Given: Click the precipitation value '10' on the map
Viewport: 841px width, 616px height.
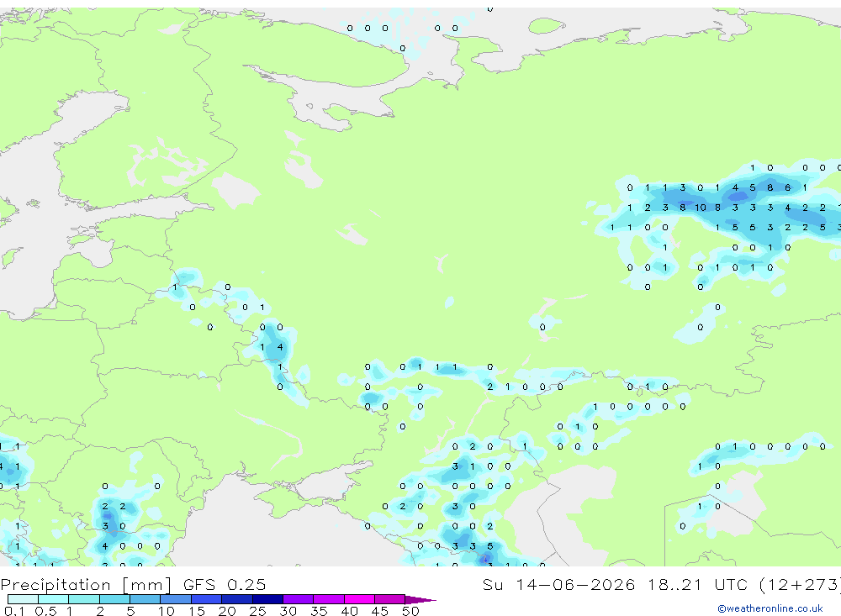Looking at the screenshot, I should (x=700, y=208).
